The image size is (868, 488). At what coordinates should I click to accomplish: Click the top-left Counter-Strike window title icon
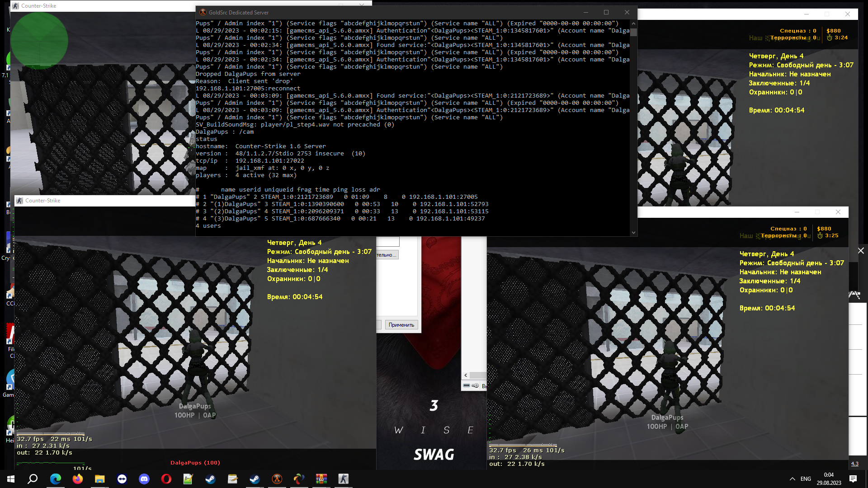click(x=15, y=6)
